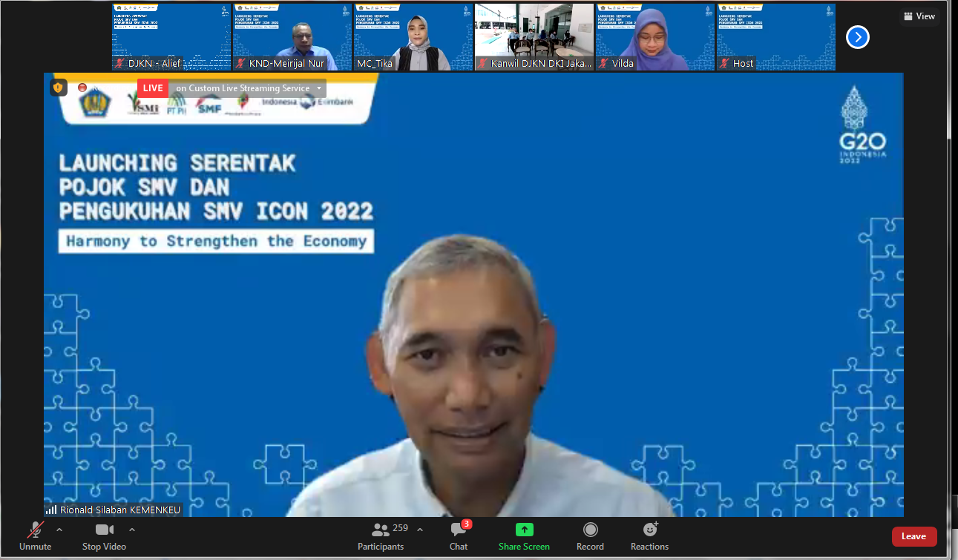This screenshot has width=958, height=560.
Task: Select the MC_Tika video thumbnail
Action: [413, 37]
